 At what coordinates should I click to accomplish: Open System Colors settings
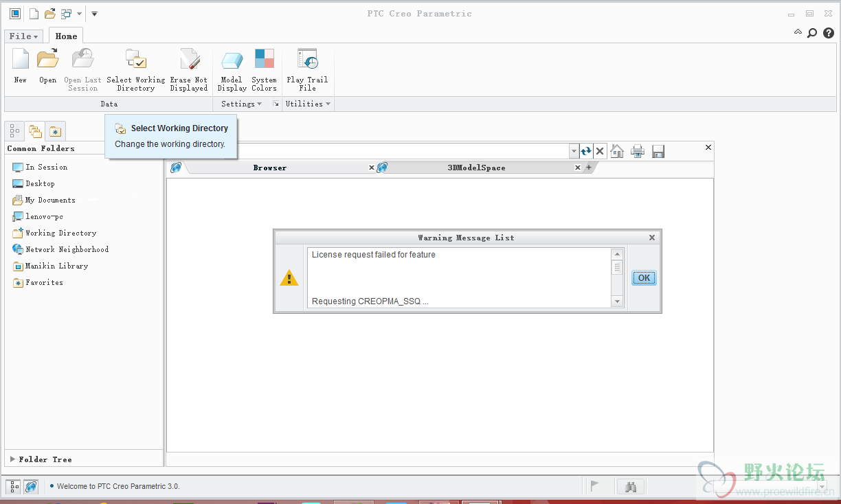coord(264,69)
